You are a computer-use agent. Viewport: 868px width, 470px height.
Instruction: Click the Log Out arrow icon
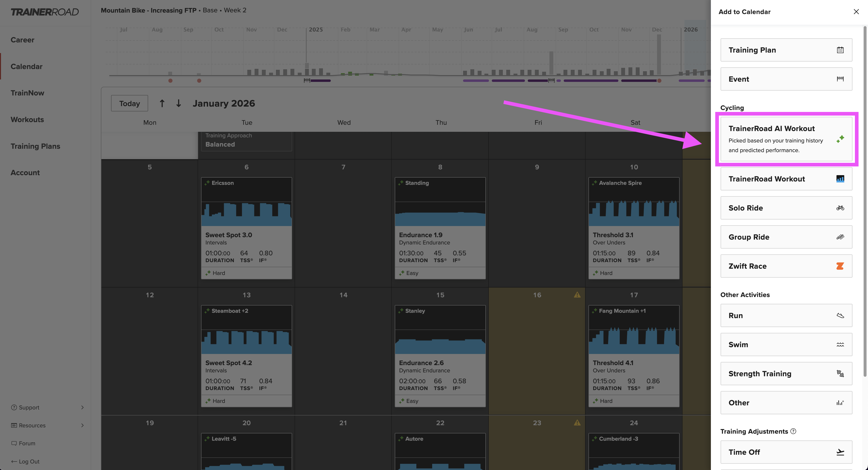coord(14,461)
